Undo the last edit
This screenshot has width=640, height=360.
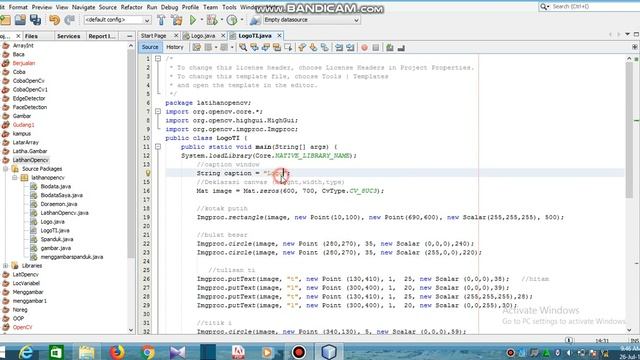(54, 20)
